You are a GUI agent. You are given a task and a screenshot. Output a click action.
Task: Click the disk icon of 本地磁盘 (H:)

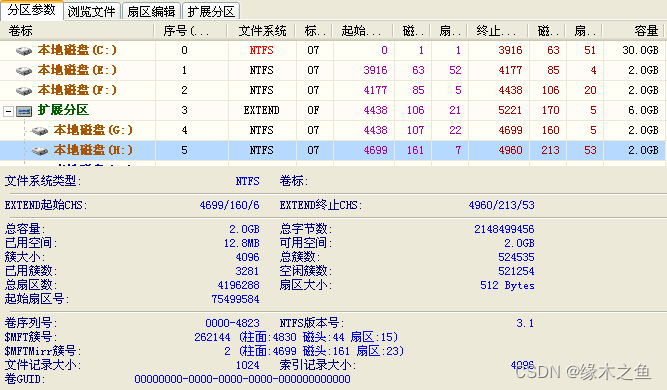(x=40, y=151)
